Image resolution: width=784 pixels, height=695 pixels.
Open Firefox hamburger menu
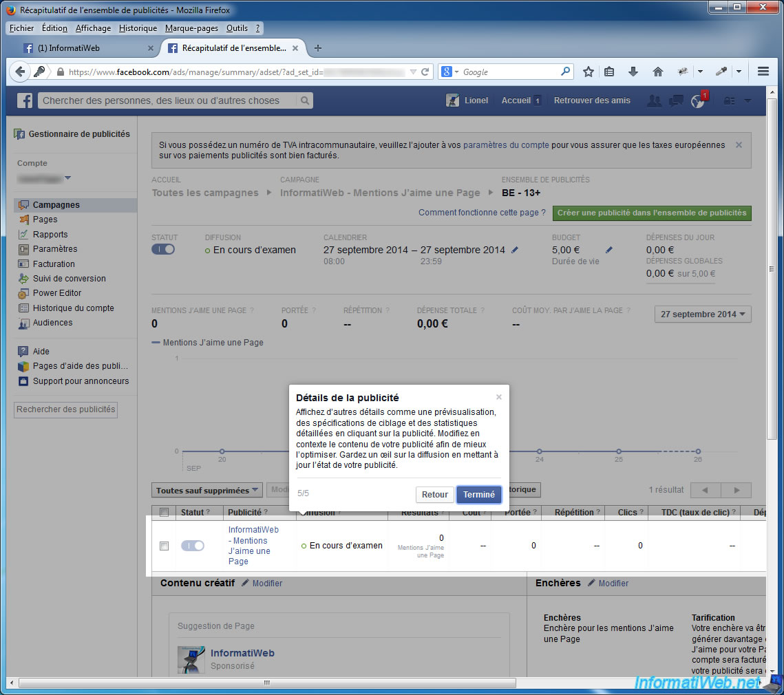[763, 72]
